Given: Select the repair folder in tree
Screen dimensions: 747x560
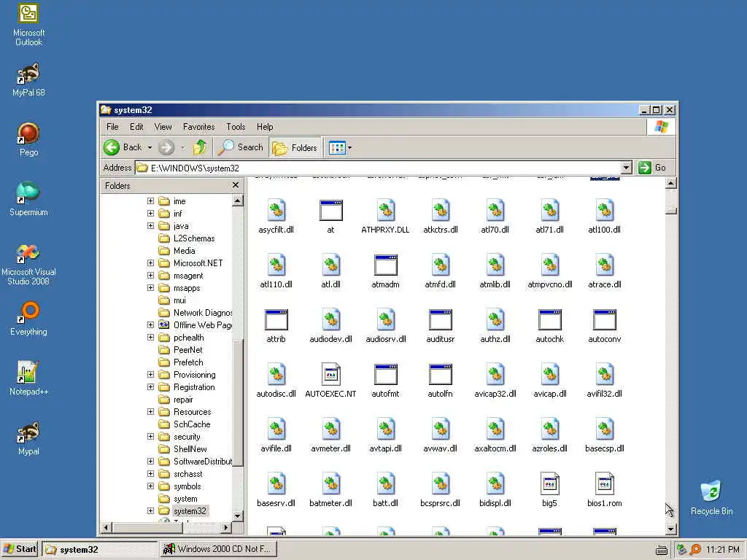Looking at the screenshot, I should click(183, 400).
